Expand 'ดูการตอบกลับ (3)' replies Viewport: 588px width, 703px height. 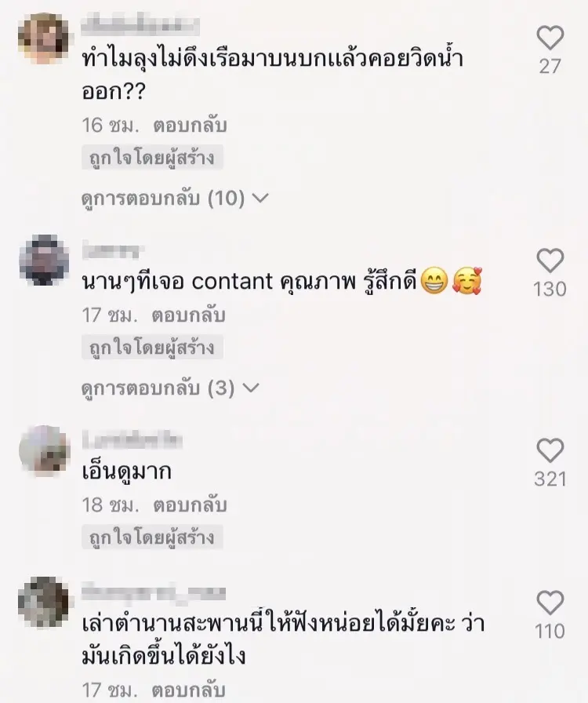[170, 388]
